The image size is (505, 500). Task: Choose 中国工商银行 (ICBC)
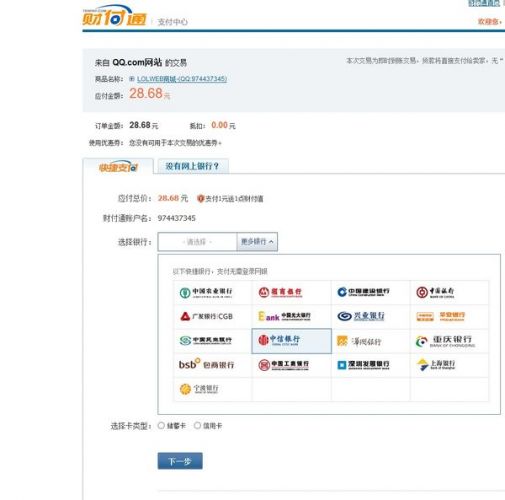tap(292, 365)
